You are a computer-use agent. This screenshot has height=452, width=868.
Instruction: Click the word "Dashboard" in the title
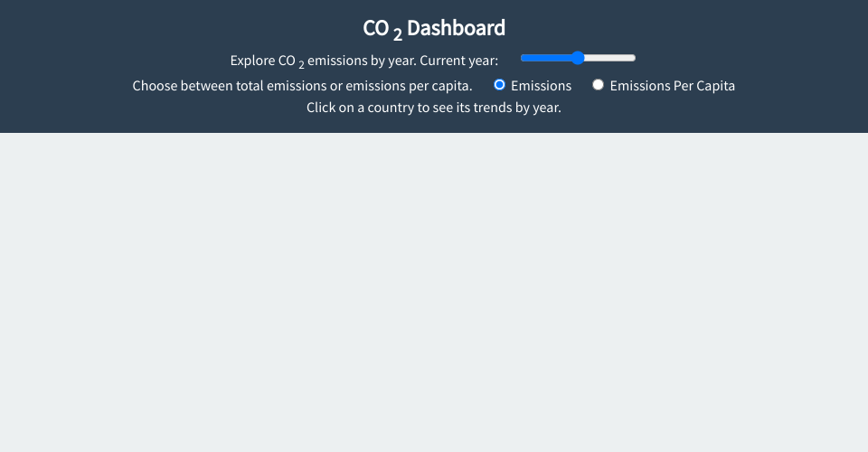click(456, 28)
